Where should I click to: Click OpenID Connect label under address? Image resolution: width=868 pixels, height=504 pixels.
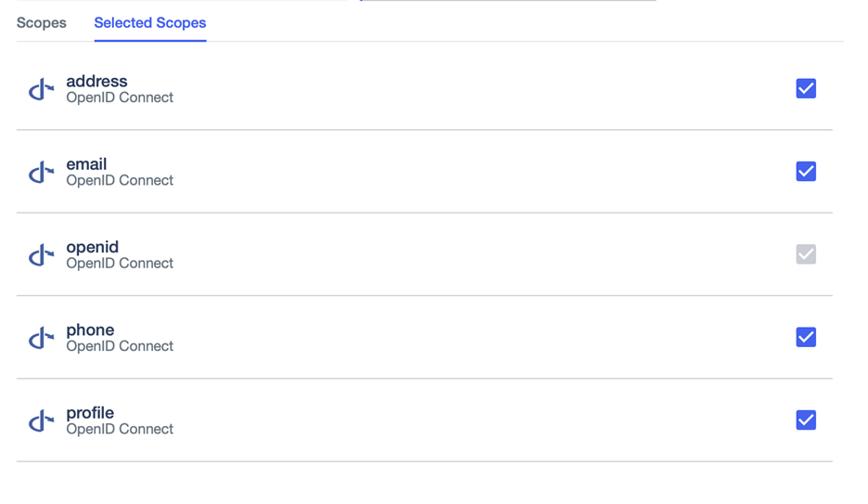click(120, 97)
